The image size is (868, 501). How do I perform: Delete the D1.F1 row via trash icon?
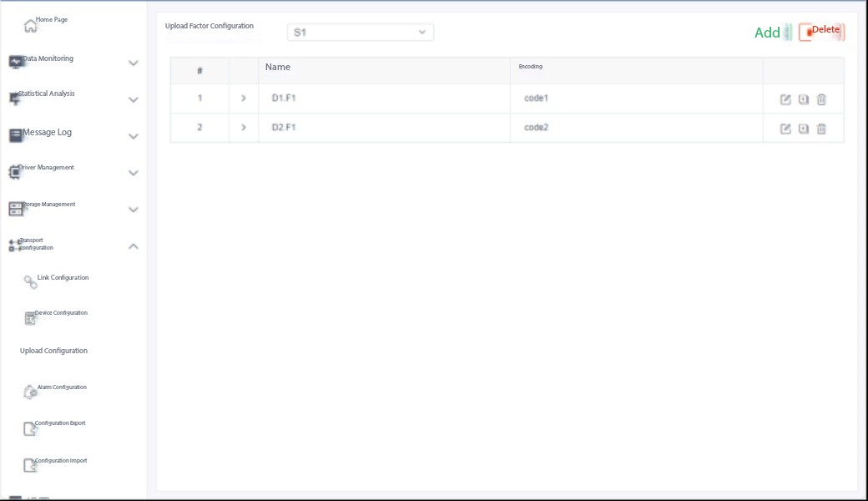(x=821, y=99)
